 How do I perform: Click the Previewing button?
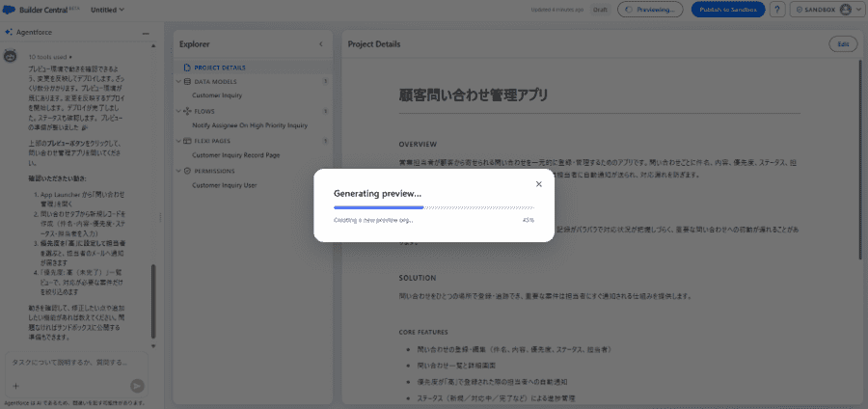coord(650,10)
